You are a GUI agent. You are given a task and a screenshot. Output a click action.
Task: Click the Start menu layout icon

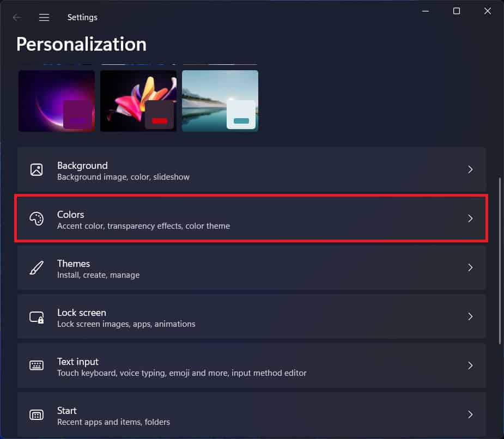[37, 415]
